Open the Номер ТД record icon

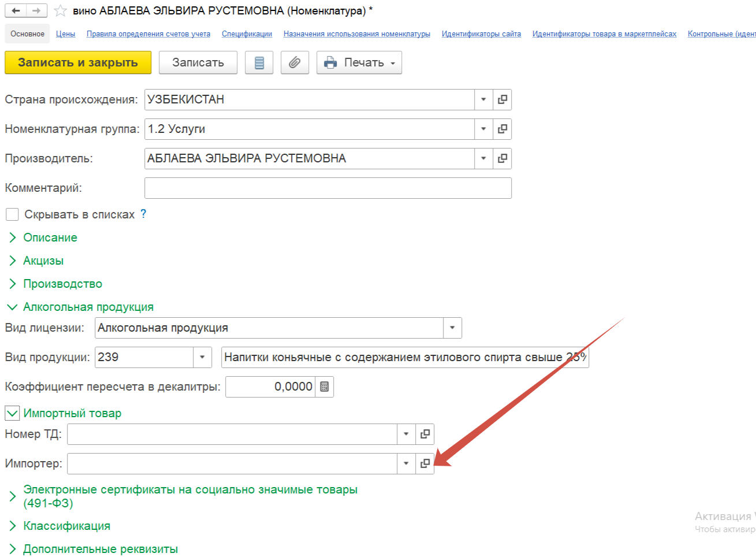(x=425, y=434)
